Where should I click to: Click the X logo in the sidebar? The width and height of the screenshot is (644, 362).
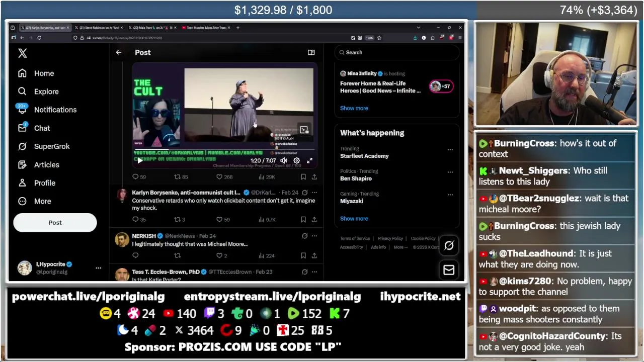pyautogui.click(x=23, y=53)
